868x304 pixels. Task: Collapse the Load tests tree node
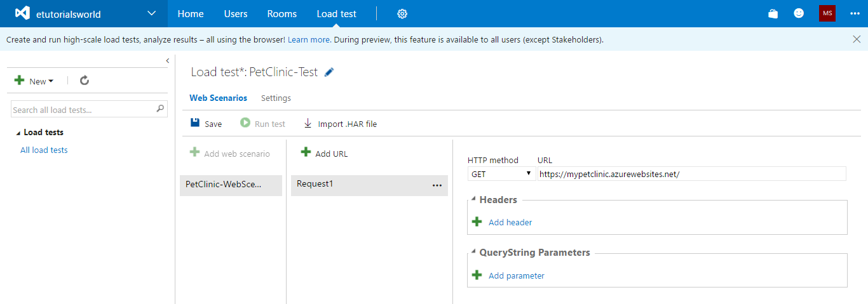point(18,133)
